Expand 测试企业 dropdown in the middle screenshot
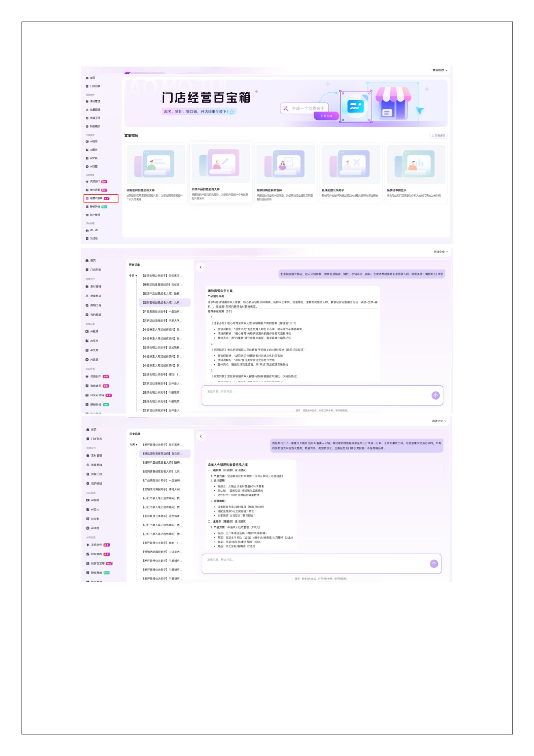This screenshot has width=534, height=756. pos(441,252)
